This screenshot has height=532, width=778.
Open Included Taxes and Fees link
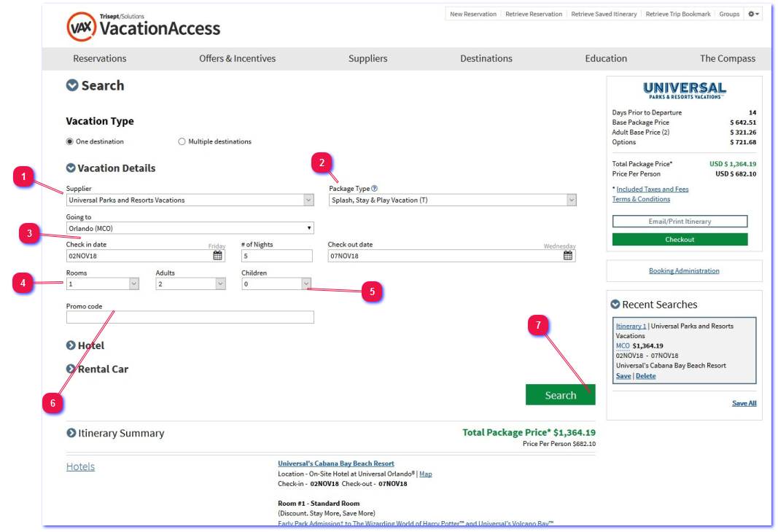pos(653,189)
